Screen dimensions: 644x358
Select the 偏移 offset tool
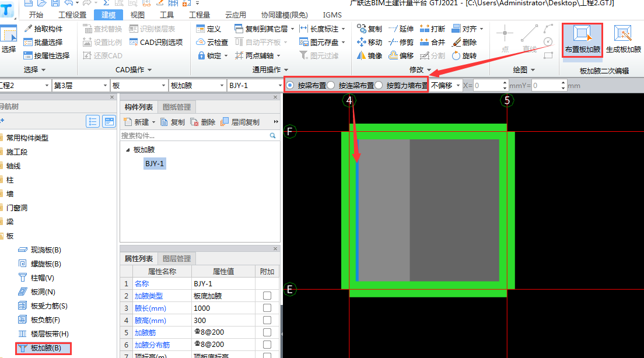tap(401, 55)
